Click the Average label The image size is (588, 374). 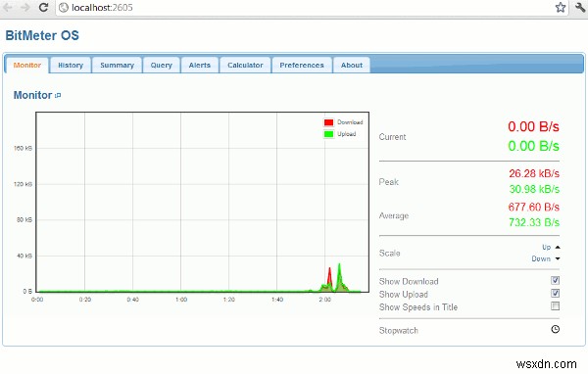point(394,215)
